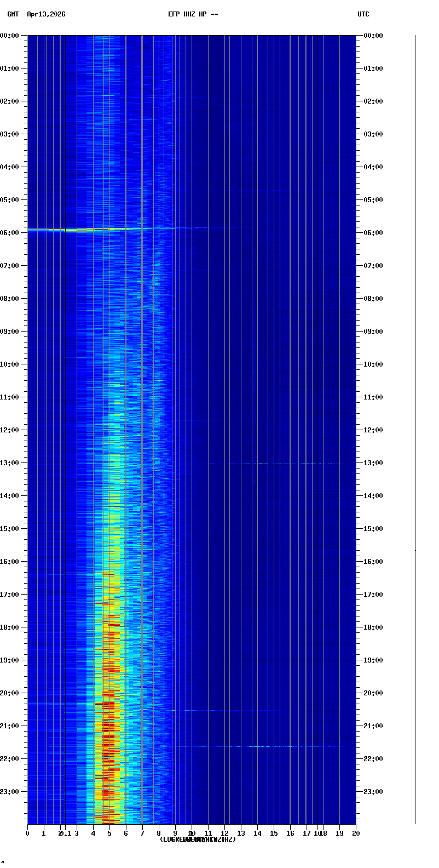
Task: Click the 20 Hz frequency axis label
Action: pos(356,833)
